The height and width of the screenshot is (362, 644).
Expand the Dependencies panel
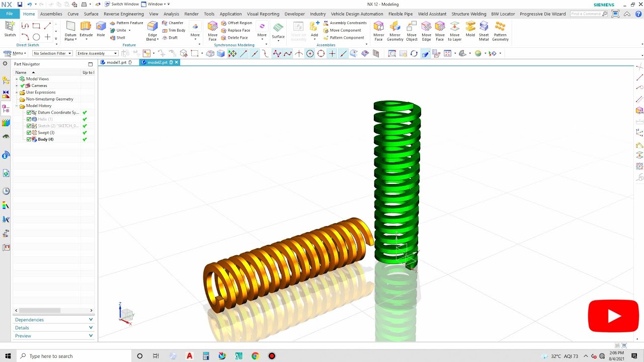[53, 320]
